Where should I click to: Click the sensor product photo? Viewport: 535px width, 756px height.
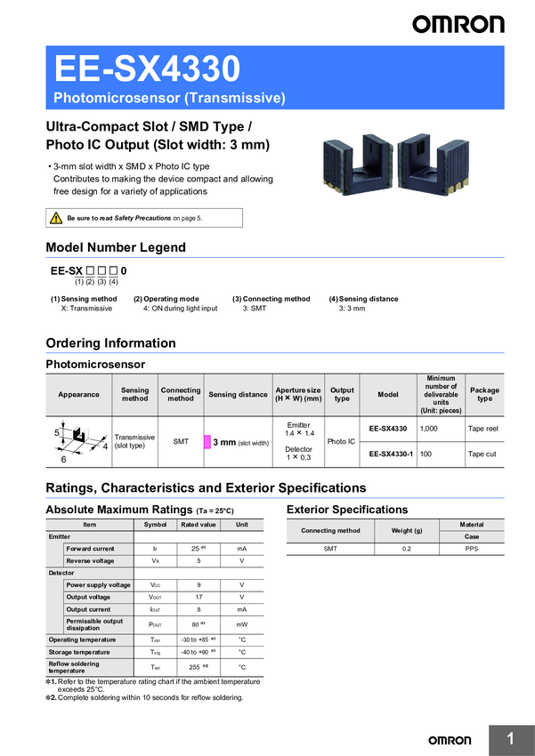click(396, 163)
